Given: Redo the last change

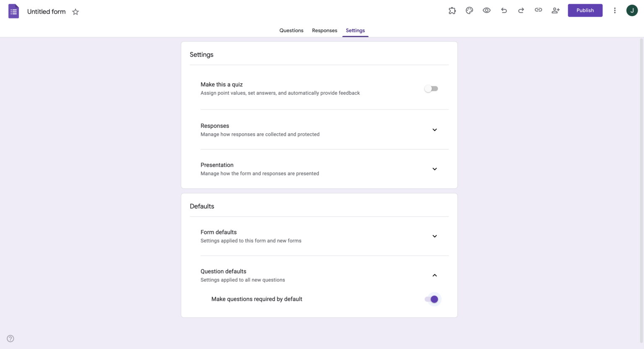Looking at the screenshot, I should point(521,10).
